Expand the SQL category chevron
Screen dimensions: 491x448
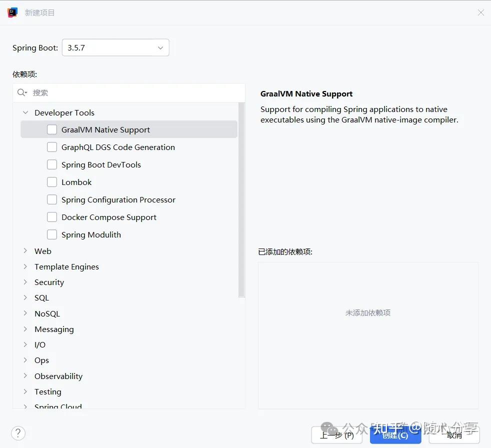(25, 297)
